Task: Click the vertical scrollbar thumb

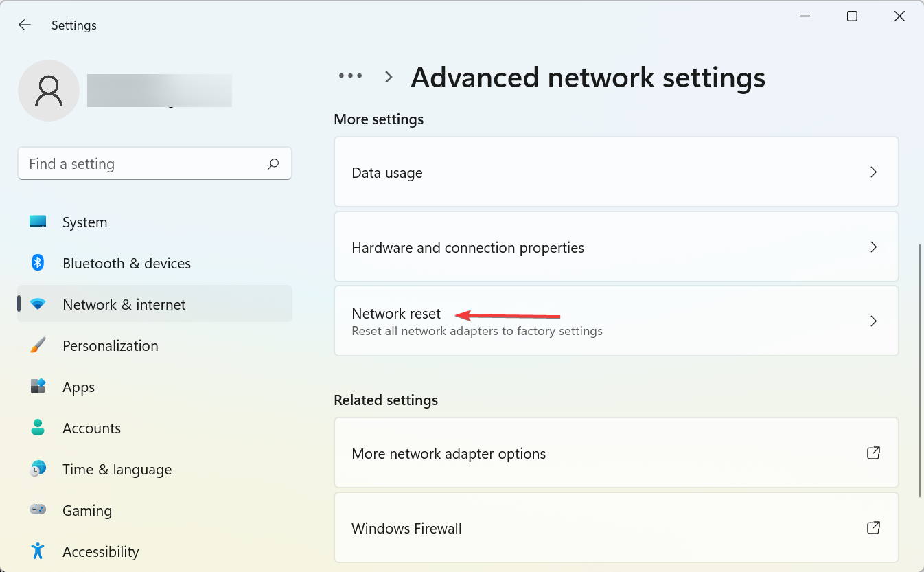Action: 920,371
